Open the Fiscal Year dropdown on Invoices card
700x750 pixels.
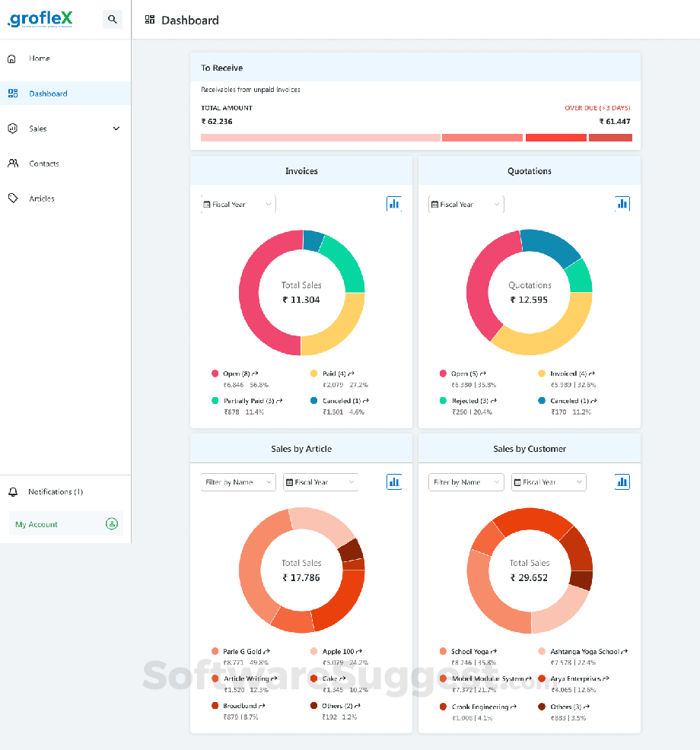[x=236, y=203]
